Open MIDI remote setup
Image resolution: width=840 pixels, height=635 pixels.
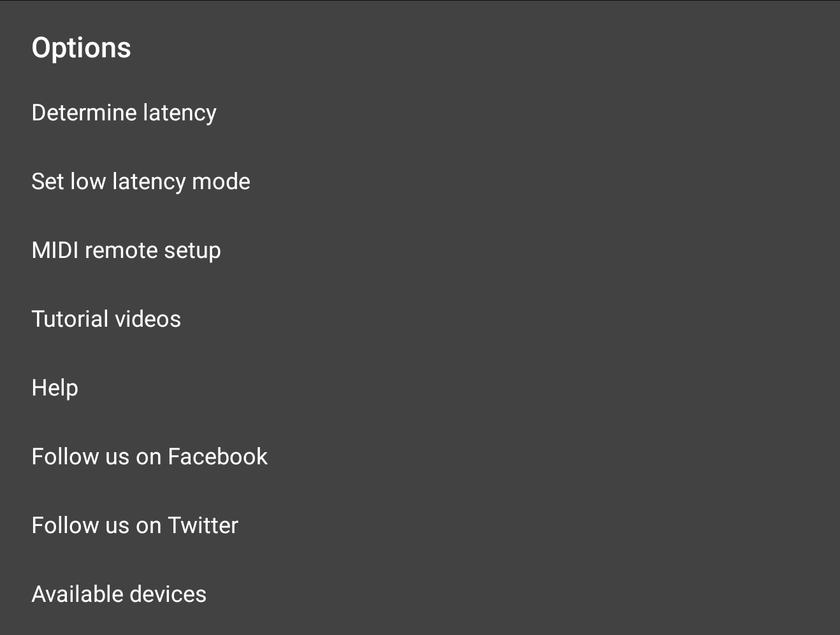126,250
